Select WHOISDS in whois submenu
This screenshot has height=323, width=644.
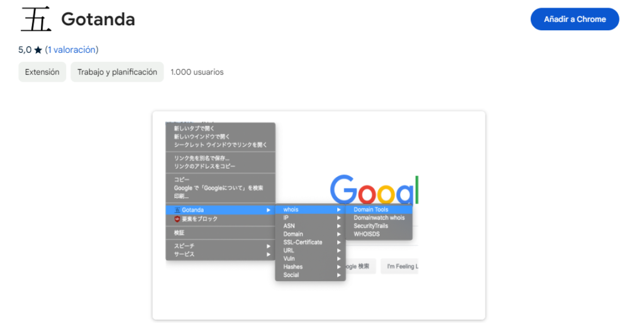(x=379, y=234)
